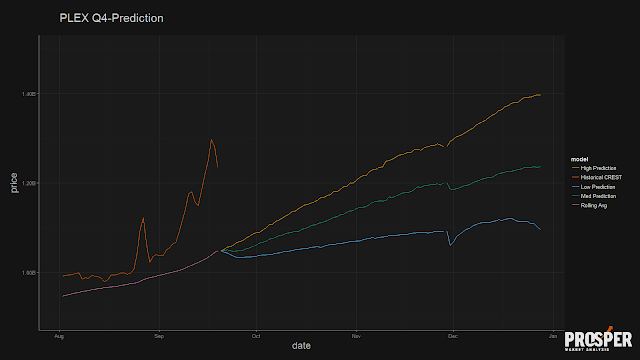Viewport: 640px width, 360px height.
Task: Click the High Prediction legend color key
Action: 575,168
